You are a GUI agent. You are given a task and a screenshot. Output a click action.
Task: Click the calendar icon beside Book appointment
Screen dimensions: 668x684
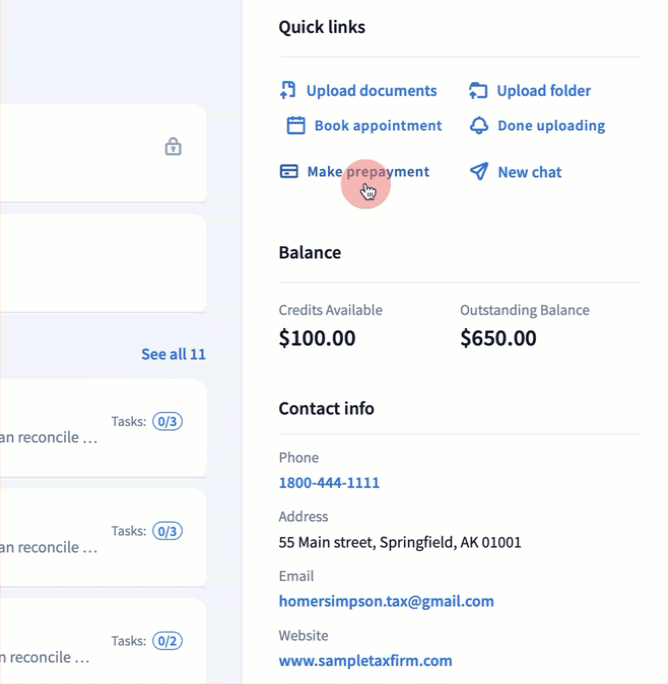pyautogui.click(x=295, y=126)
